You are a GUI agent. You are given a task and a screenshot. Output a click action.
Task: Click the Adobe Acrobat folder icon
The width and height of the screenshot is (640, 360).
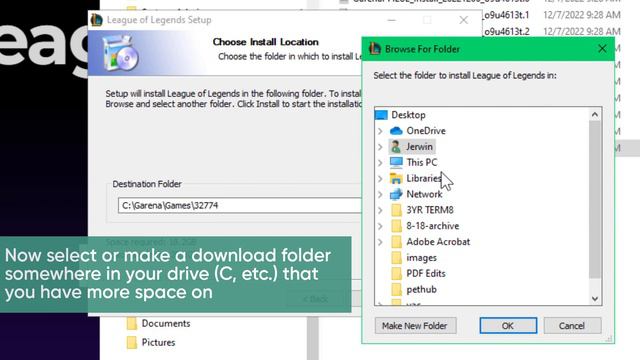396,242
